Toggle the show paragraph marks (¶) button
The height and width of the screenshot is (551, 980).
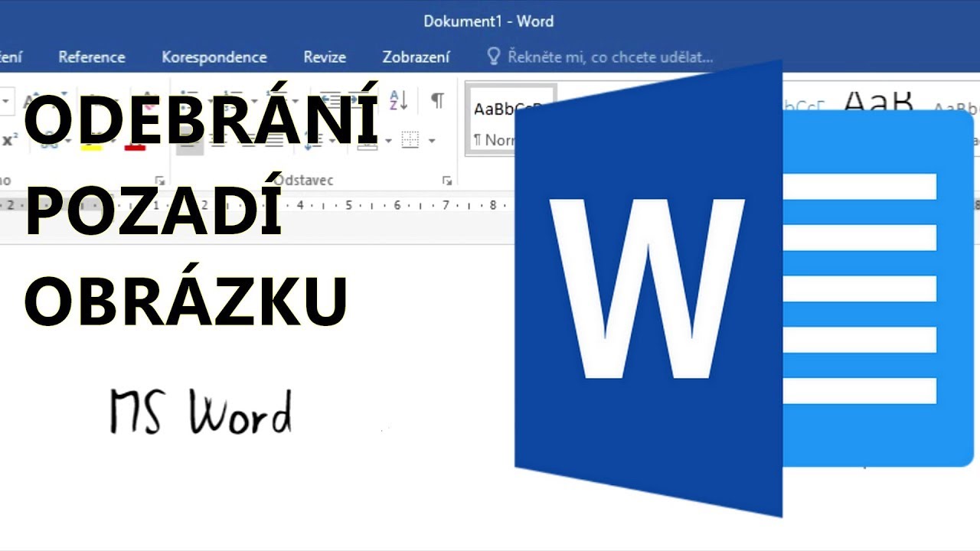tap(437, 100)
